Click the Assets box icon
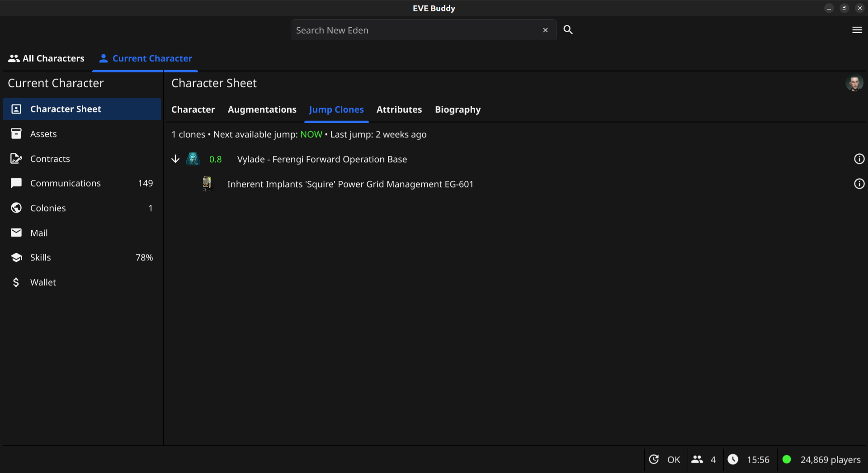The width and height of the screenshot is (868, 473). tap(16, 133)
